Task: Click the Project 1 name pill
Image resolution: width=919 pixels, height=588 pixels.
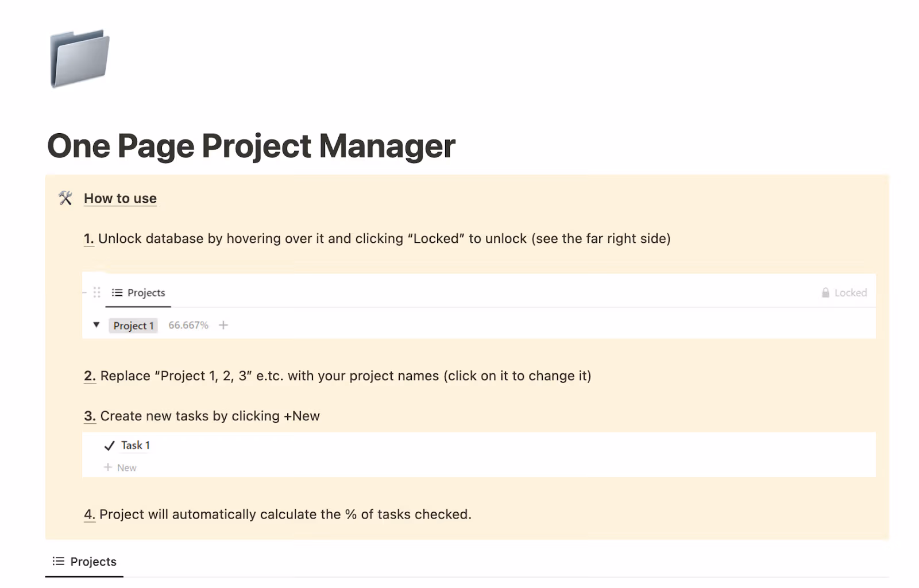Action: 133,325
